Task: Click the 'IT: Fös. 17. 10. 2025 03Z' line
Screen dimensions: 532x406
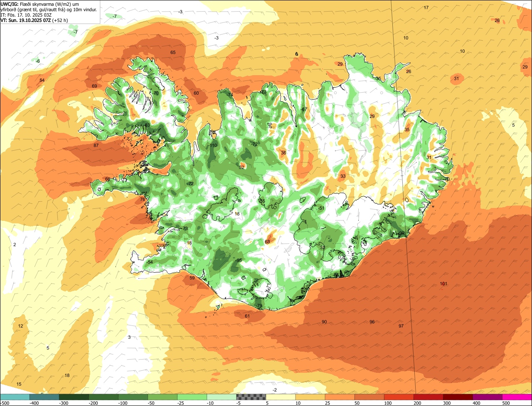Action: click(26, 15)
